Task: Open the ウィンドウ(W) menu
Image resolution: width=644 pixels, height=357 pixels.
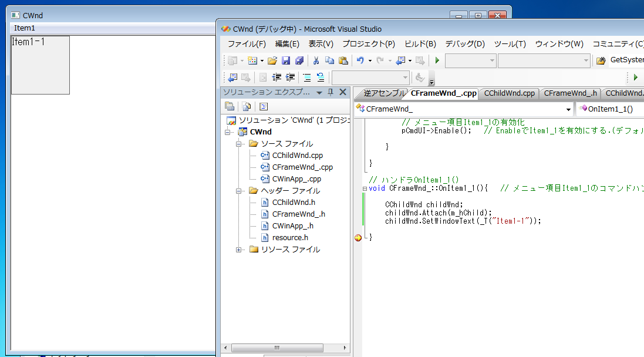Action: pos(559,44)
